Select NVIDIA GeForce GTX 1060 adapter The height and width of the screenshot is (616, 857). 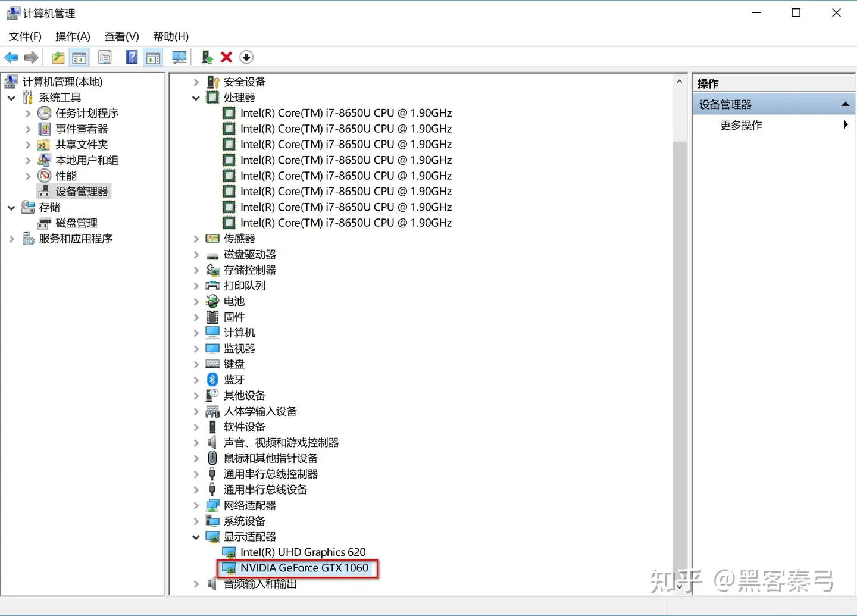[x=304, y=568]
